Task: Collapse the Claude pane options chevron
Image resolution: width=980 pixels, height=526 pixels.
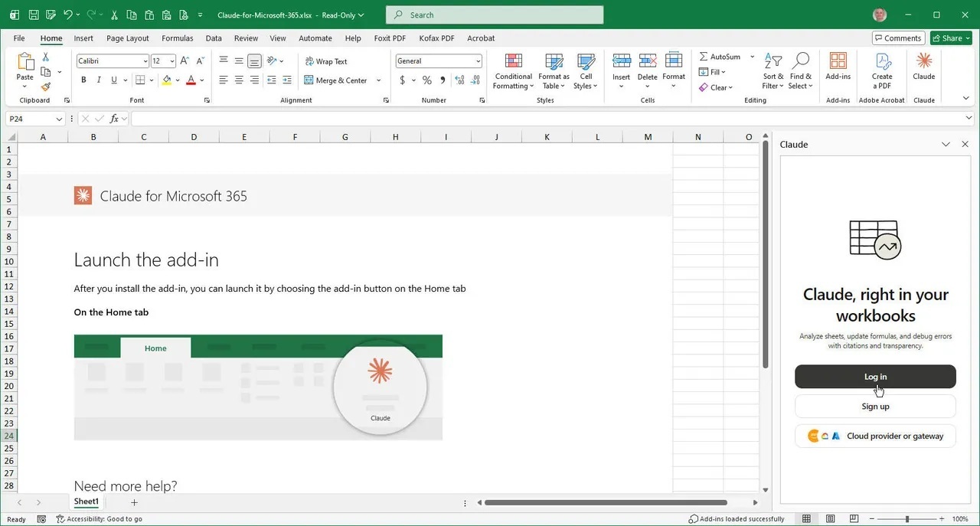Action: click(x=946, y=144)
